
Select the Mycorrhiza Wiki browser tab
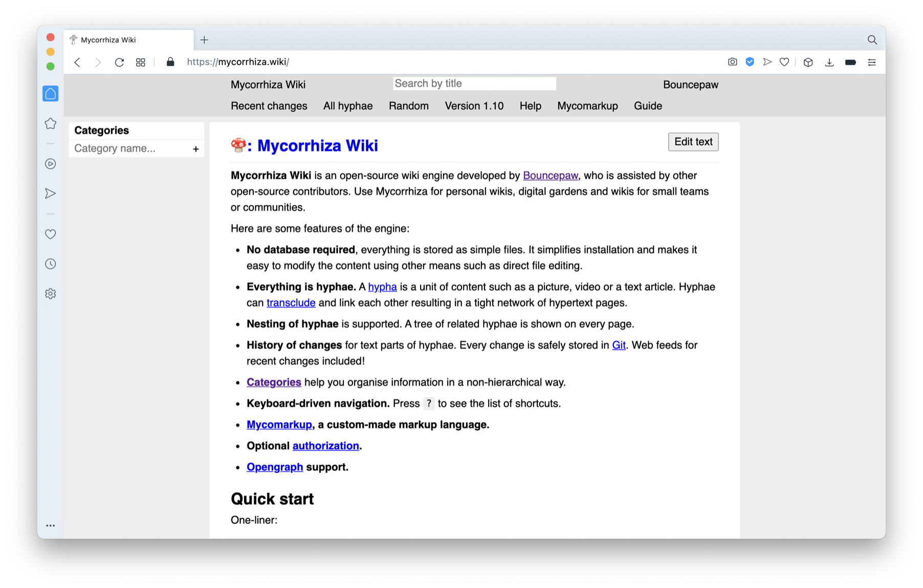pyautogui.click(x=128, y=40)
